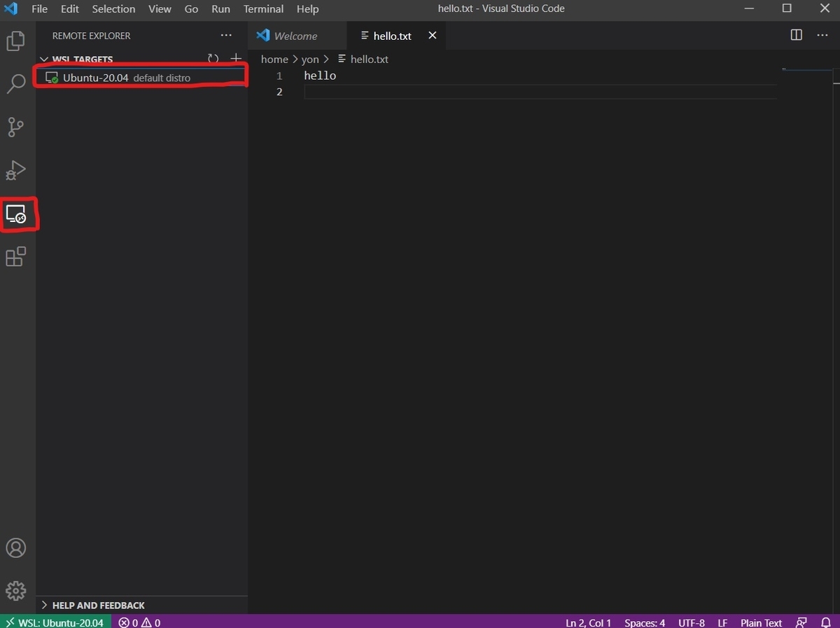
Task: Click the WSL: Ubuntu-20.04 remote indicator
Action: pyautogui.click(x=55, y=622)
